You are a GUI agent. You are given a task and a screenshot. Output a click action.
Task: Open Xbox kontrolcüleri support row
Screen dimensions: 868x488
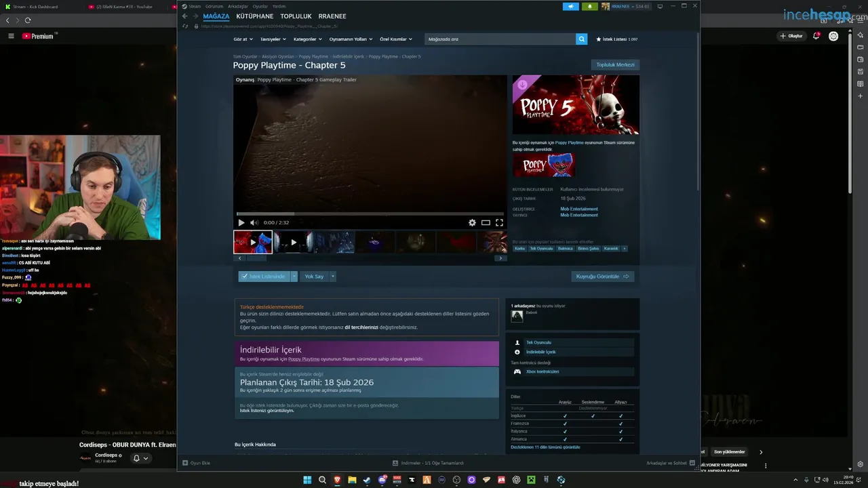coord(573,371)
